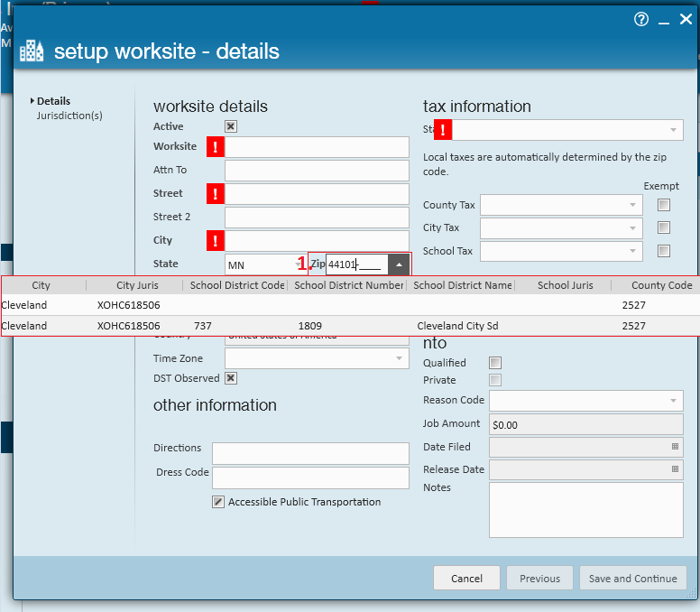700x612 pixels.
Task: Click the worksite buildings icon in header
Action: pyautogui.click(x=32, y=51)
